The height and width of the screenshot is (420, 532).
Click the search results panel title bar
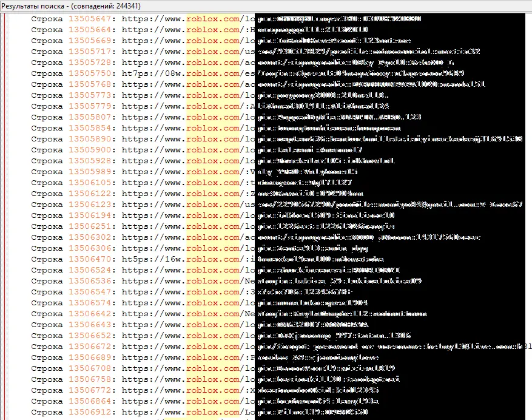pos(266,6)
